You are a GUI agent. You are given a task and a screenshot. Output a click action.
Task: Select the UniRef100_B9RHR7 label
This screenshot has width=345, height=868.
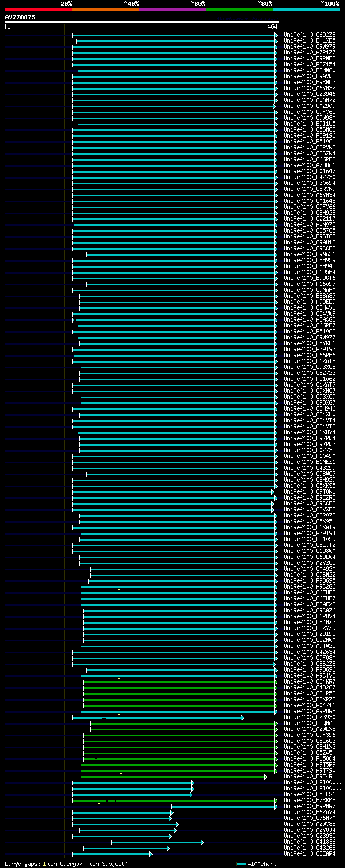click(309, 806)
